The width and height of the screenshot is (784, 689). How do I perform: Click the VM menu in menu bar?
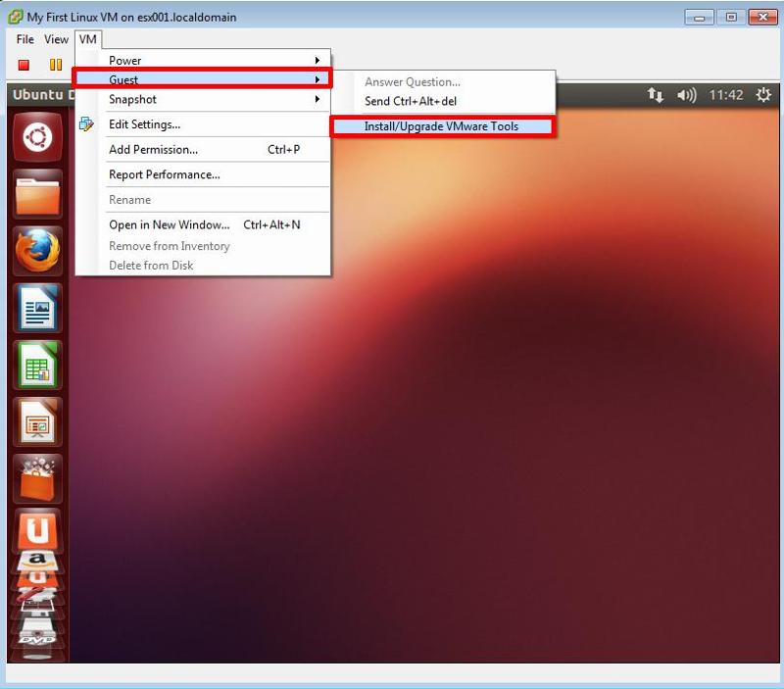tap(88, 39)
